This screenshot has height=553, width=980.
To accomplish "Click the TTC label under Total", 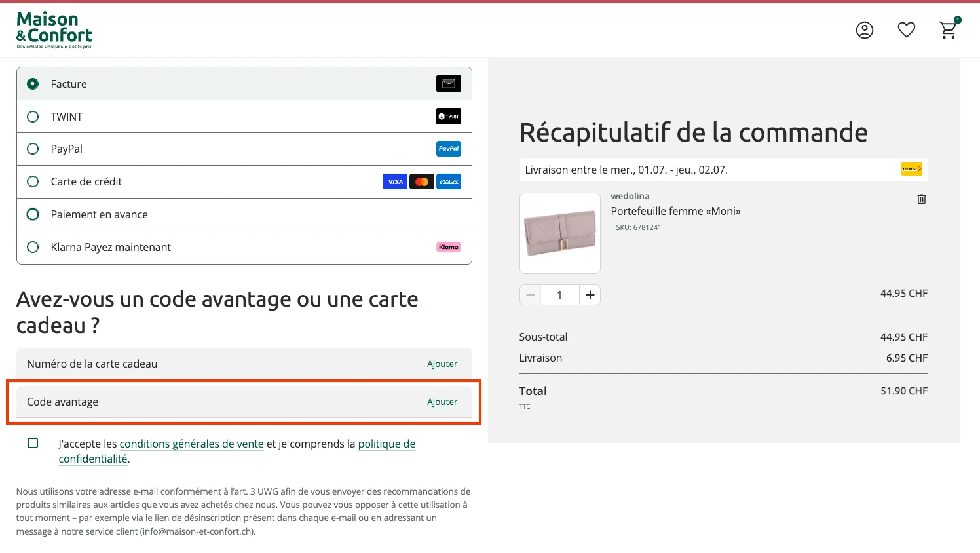I will [525, 406].
